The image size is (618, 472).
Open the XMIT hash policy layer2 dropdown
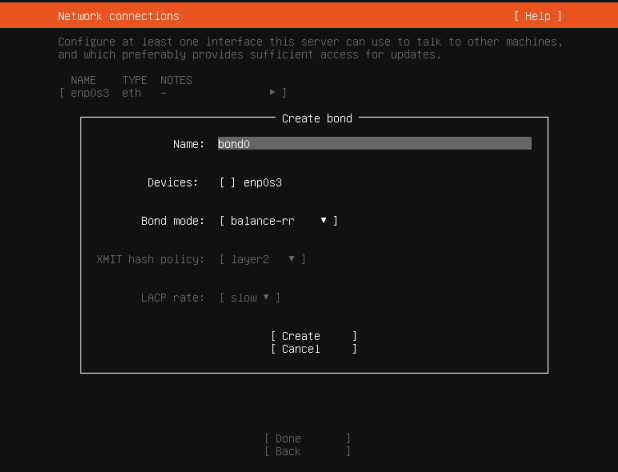[x=262, y=259]
